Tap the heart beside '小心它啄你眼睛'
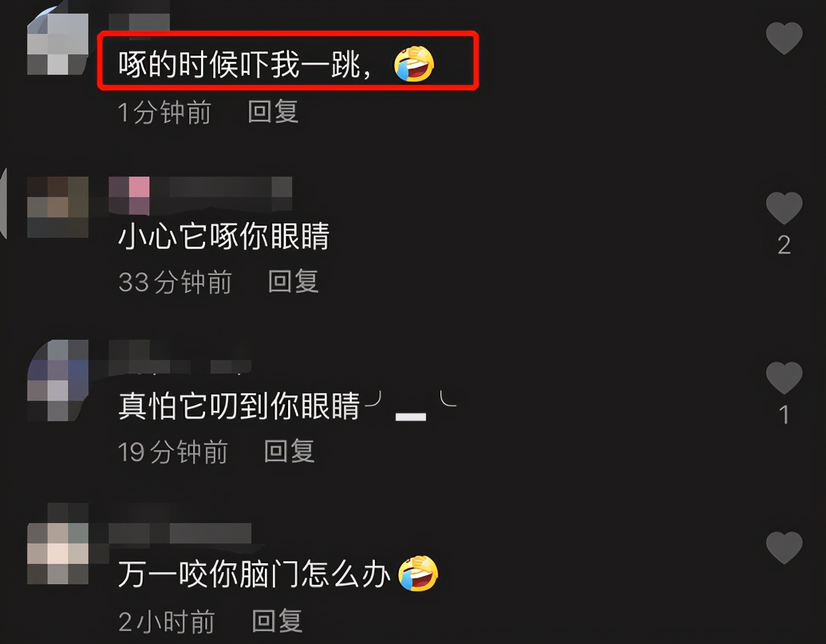This screenshot has height=644, width=826. 784,208
